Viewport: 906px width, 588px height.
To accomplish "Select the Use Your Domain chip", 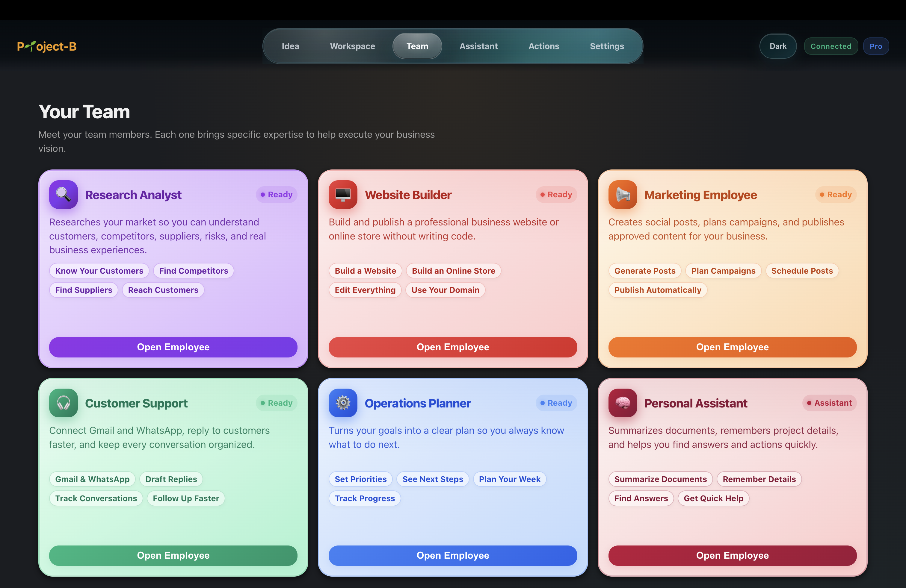I will point(445,290).
